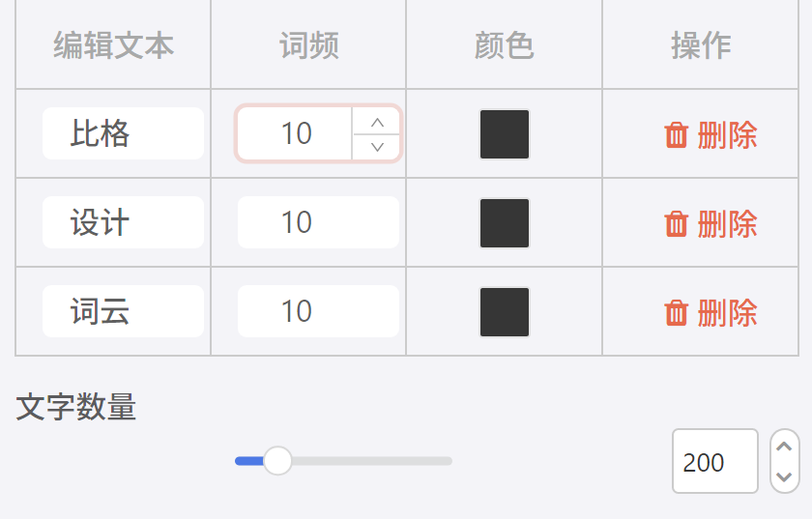Open color picker for 比格 row
The image size is (812, 519).
505,134
